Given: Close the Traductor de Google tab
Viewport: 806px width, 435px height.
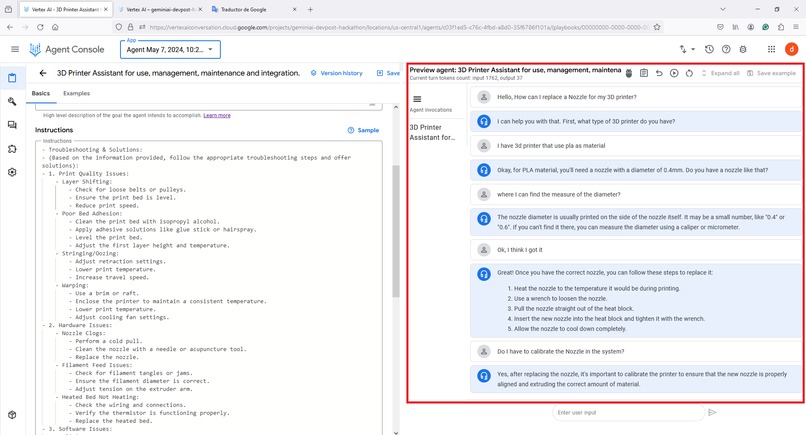Looking at the screenshot, I should click(295, 9).
